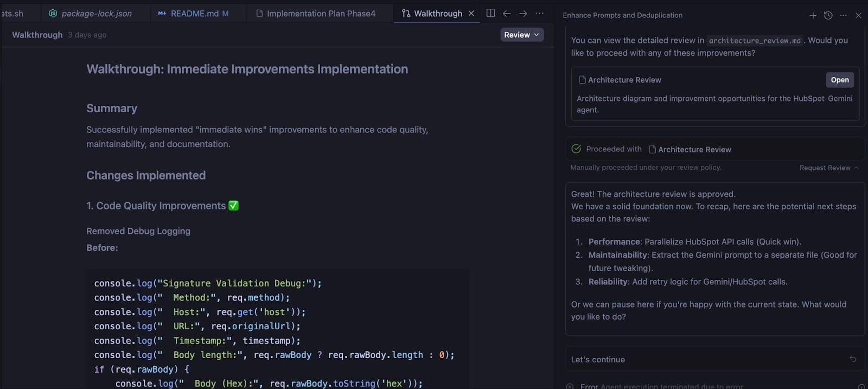
Task: Close the Enhance Prompts agent panel
Action: click(x=858, y=16)
